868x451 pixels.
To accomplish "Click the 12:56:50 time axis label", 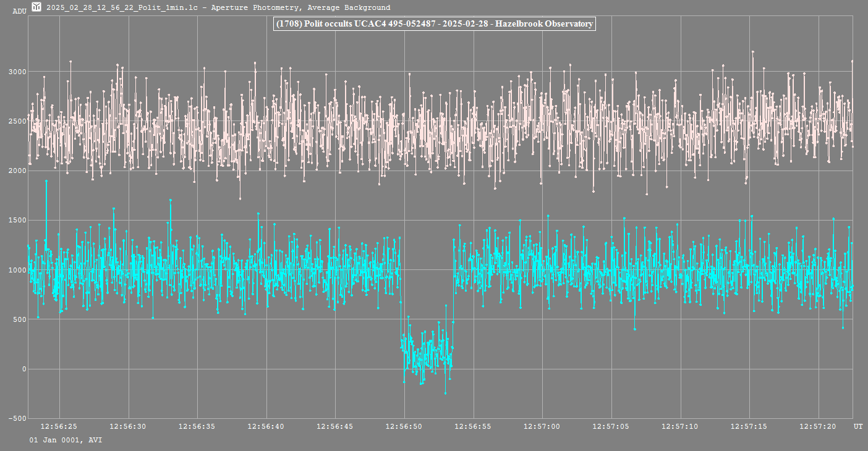I will pyautogui.click(x=404, y=426).
